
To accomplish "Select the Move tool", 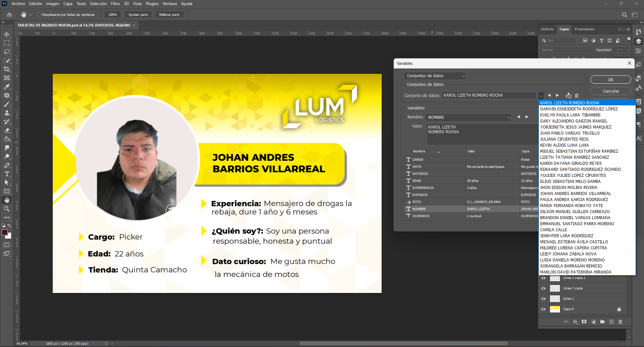I will tap(7, 34).
